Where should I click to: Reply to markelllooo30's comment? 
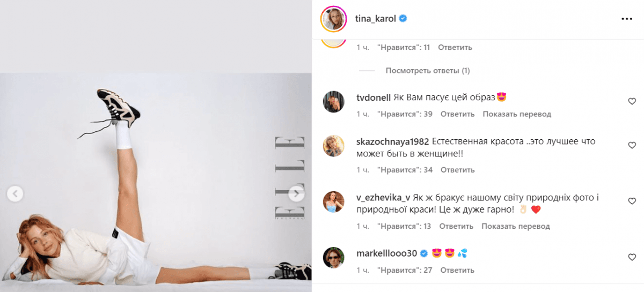coord(458,270)
